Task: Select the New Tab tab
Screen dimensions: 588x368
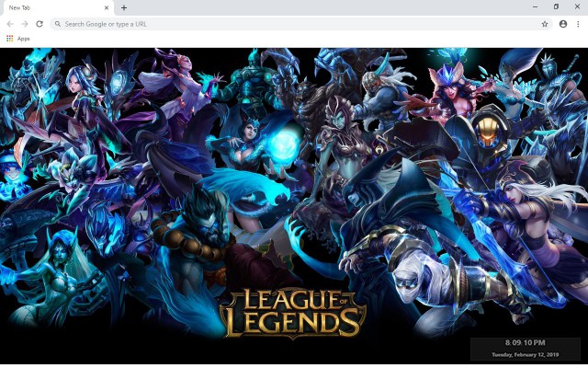Action: pyautogui.click(x=57, y=8)
